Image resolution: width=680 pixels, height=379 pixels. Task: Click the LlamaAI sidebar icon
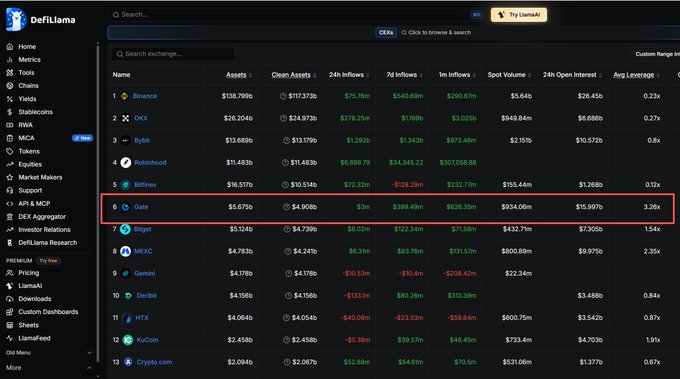(10, 286)
